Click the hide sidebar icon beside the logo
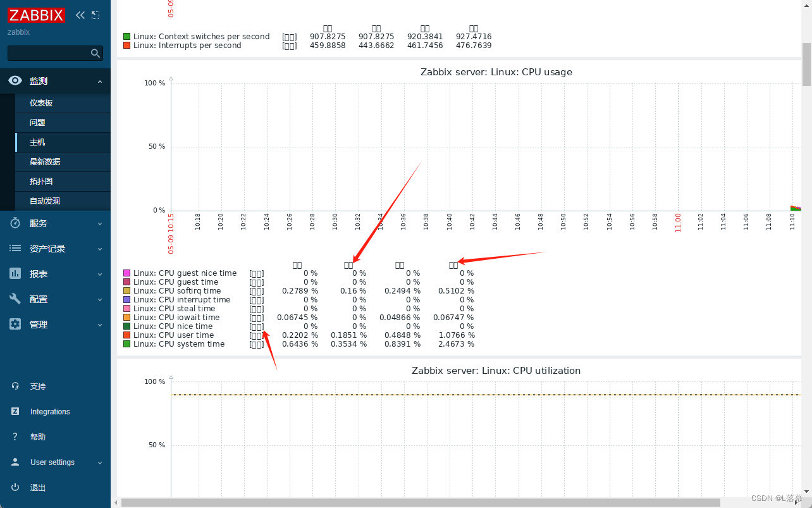The image size is (812, 508). [x=95, y=15]
